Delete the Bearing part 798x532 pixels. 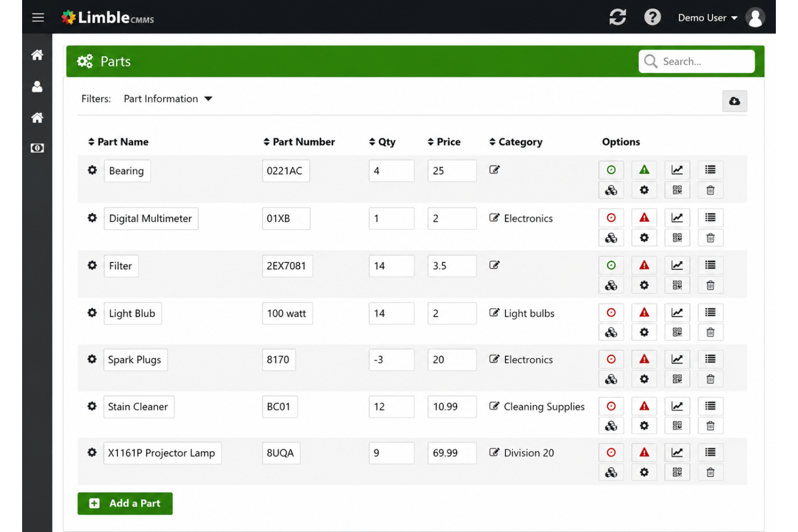point(710,190)
